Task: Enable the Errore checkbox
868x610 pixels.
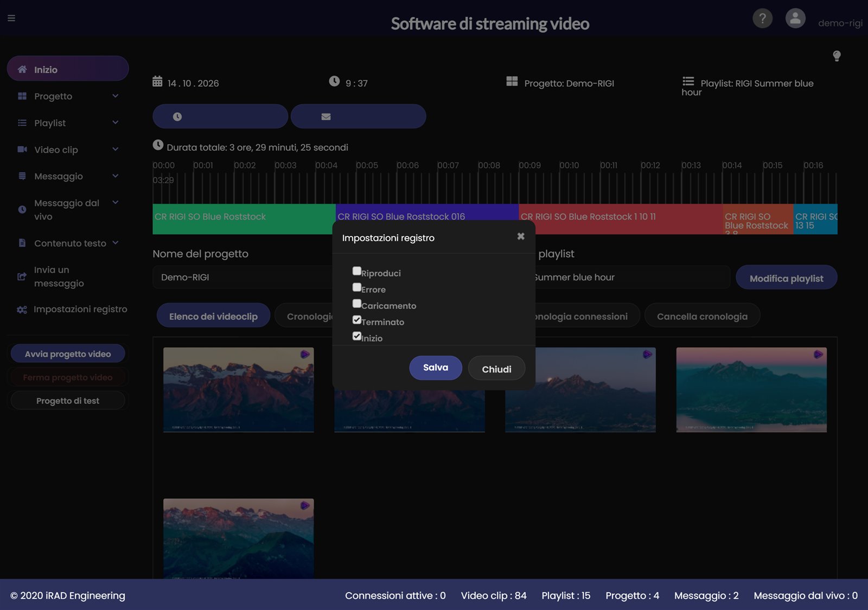Action: point(357,287)
